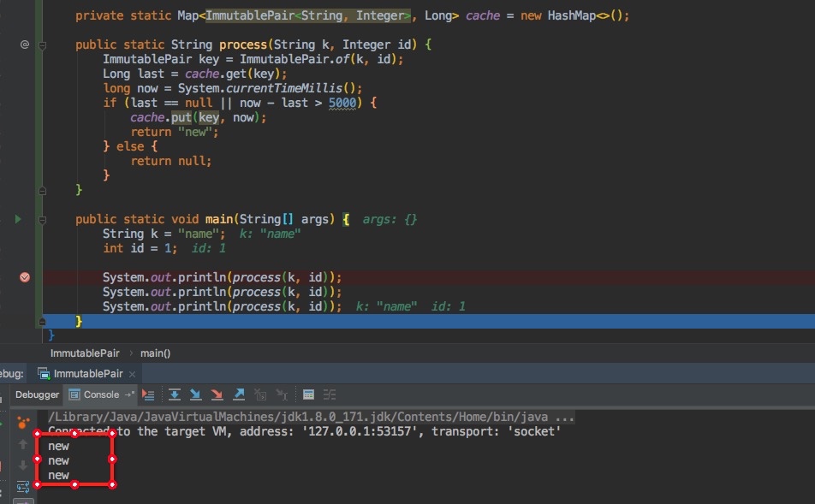Open the Evaluate Expression calculator icon
The width and height of the screenshot is (815, 504).
click(x=309, y=394)
